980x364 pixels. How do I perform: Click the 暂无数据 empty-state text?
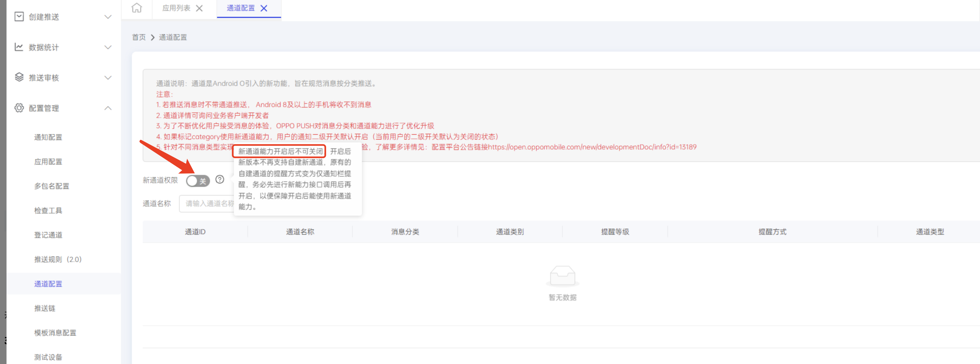coord(562,297)
